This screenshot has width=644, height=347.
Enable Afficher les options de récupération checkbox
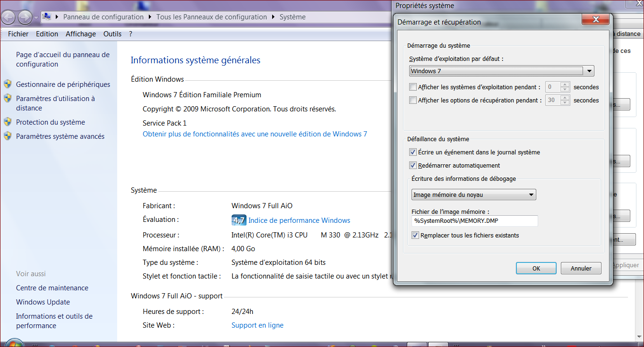[413, 100]
